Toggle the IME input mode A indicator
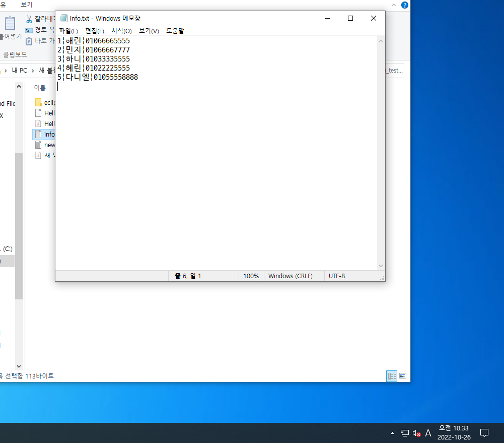Image resolution: width=504 pixels, height=443 pixels. click(x=428, y=433)
